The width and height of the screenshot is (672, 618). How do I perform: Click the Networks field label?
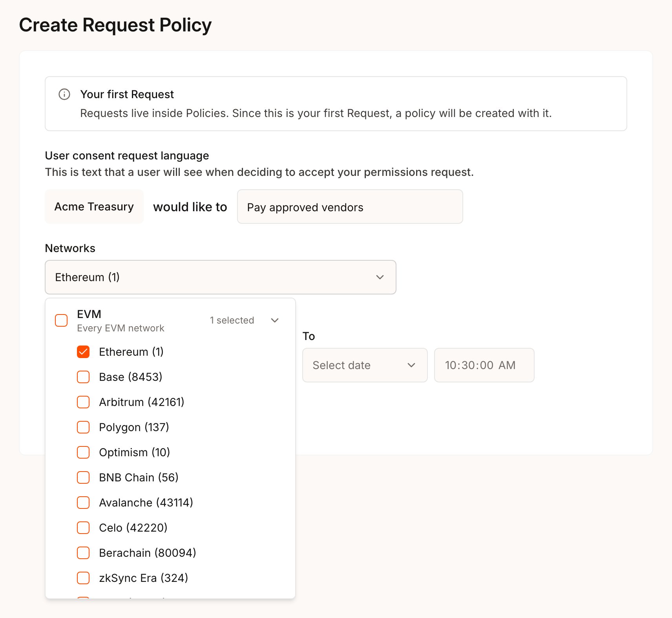70,248
